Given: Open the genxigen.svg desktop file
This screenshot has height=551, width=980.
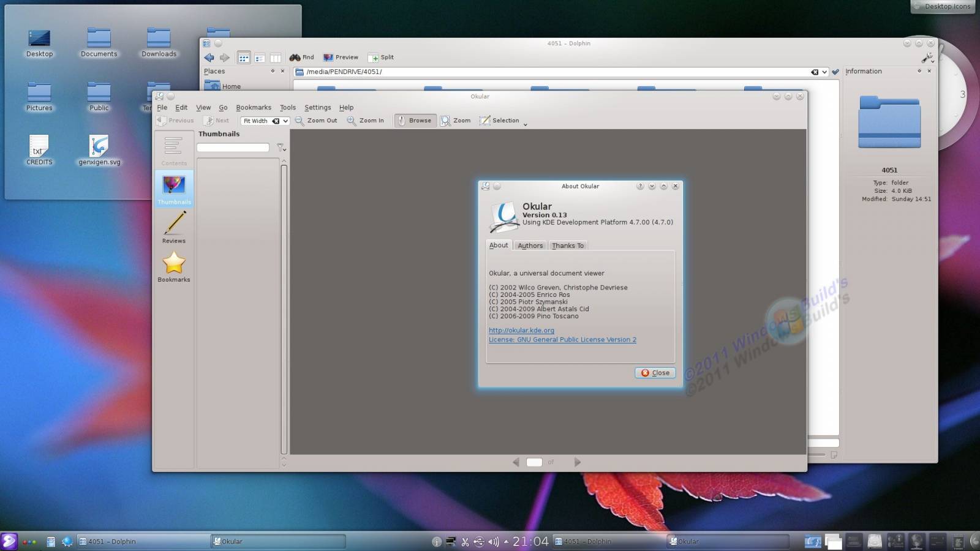Looking at the screenshot, I should (99, 150).
